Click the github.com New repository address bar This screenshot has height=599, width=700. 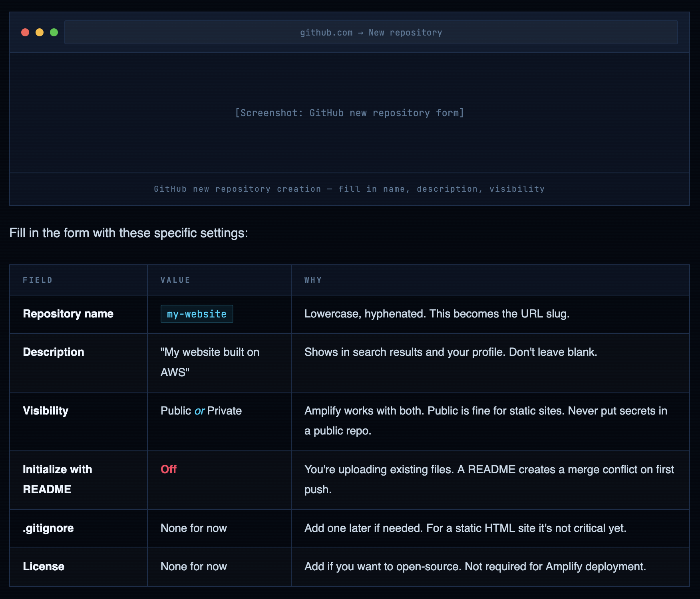click(371, 32)
